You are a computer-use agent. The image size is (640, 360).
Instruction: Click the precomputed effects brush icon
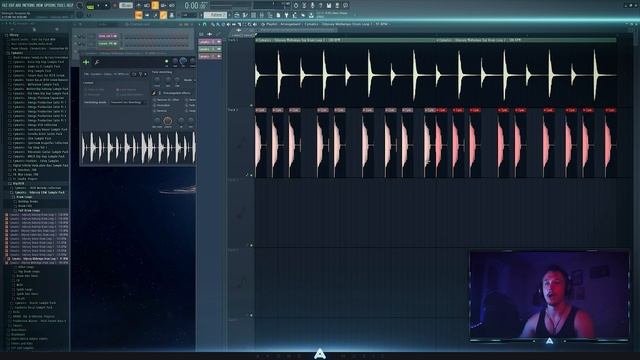(154, 93)
